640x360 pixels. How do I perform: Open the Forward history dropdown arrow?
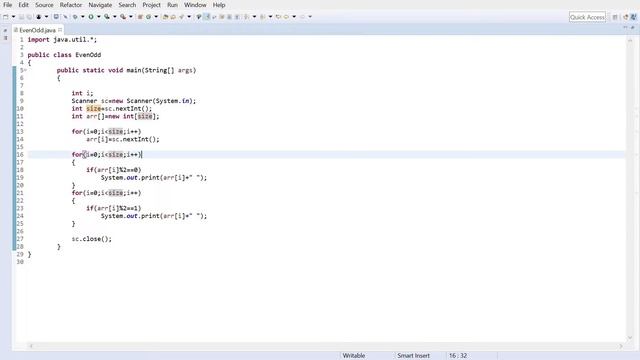pyautogui.click(x=310, y=17)
